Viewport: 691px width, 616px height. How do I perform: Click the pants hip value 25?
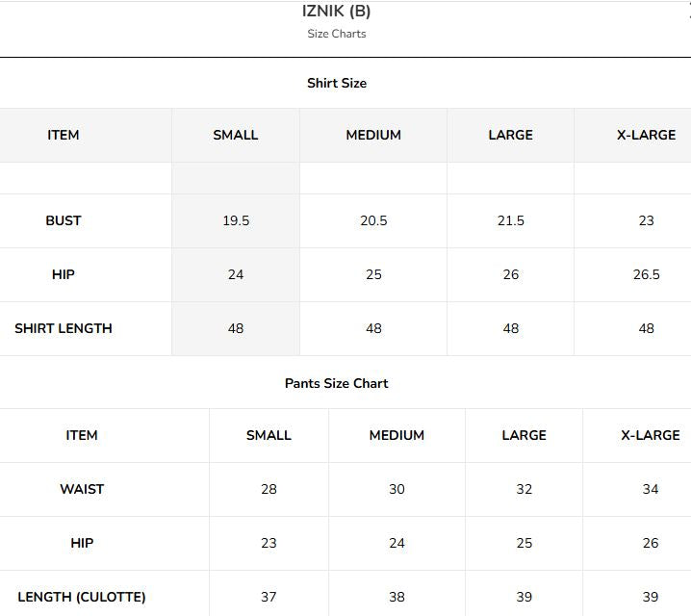click(524, 543)
